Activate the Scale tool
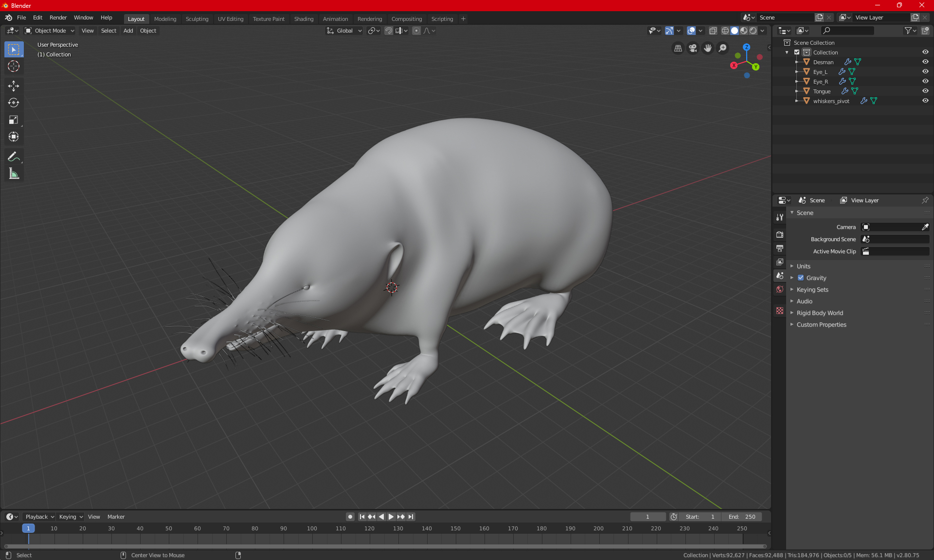Viewport: 934px width, 560px height. pyautogui.click(x=14, y=120)
